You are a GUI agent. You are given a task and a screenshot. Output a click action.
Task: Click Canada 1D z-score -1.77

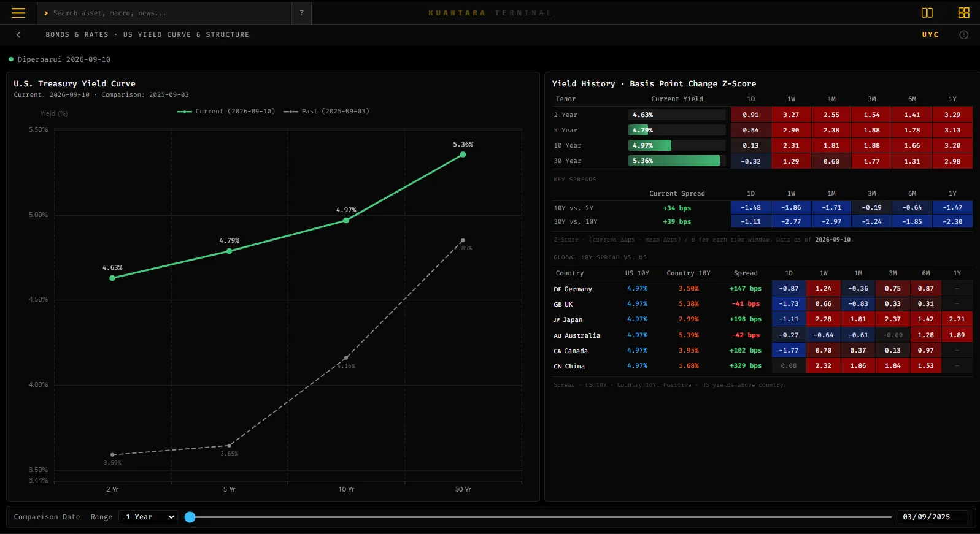tap(789, 351)
